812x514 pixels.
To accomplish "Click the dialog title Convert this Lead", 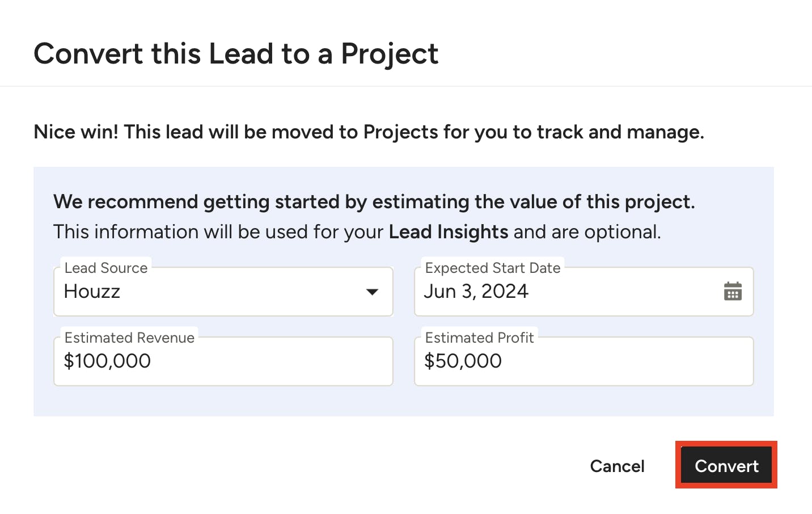I will (236, 54).
